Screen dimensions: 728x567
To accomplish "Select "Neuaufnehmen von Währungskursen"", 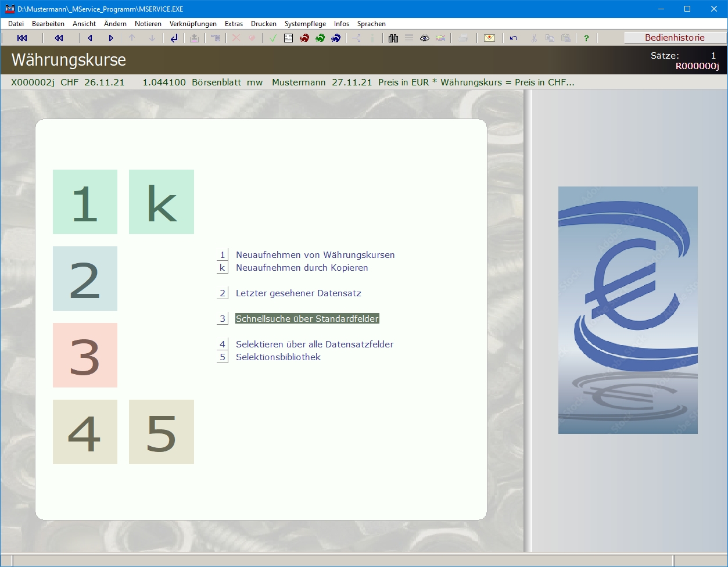I will click(315, 255).
